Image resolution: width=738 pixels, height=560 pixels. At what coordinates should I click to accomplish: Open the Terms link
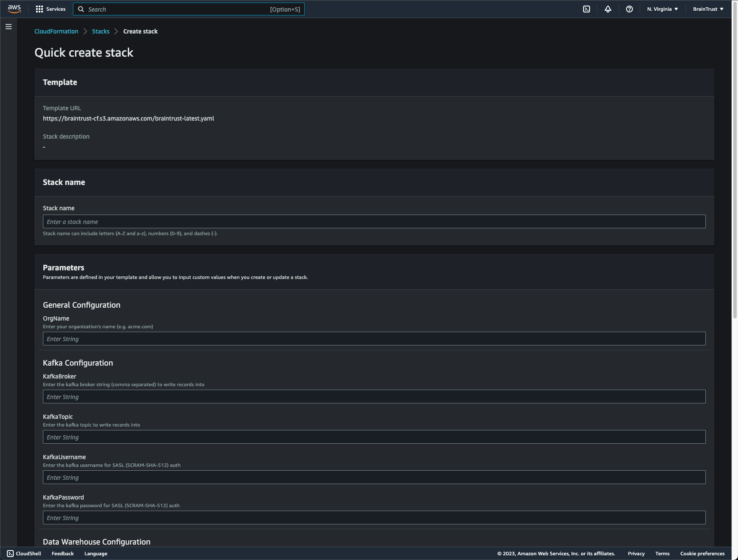point(662,554)
